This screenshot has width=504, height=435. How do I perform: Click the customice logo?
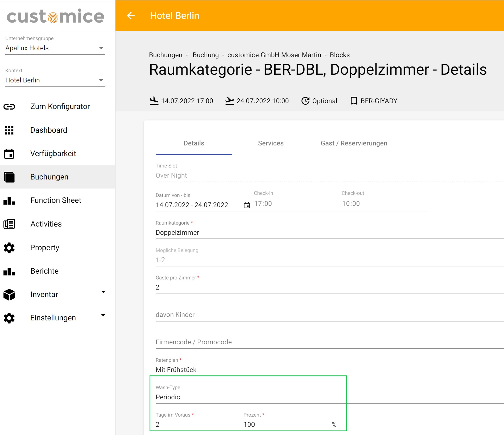point(55,16)
